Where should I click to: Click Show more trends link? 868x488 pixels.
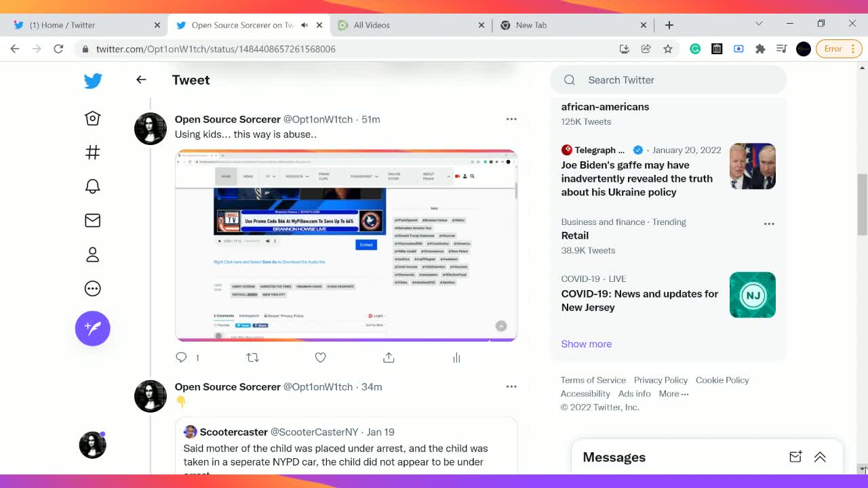[587, 344]
